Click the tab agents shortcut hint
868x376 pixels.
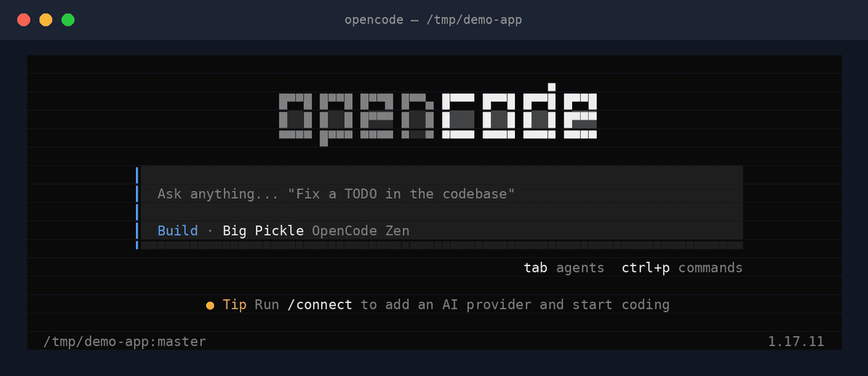[563, 268]
